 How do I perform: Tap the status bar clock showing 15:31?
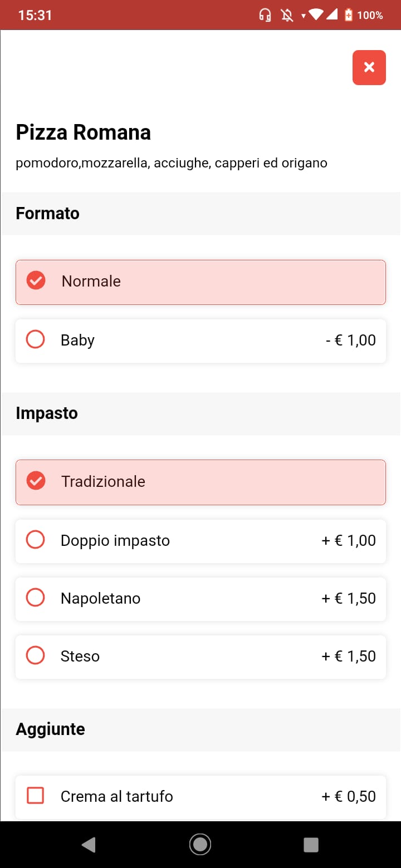click(x=35, y=15)
